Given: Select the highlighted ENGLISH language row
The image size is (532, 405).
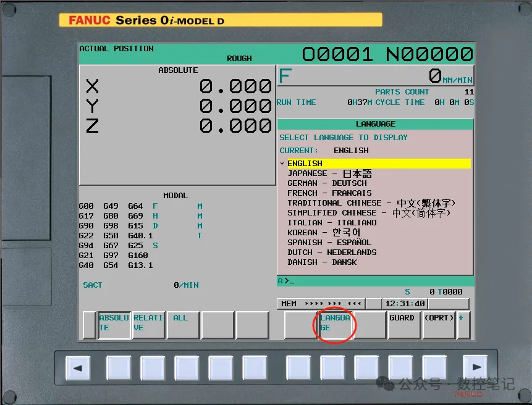Looking at the screenshot, I should 379,164.
